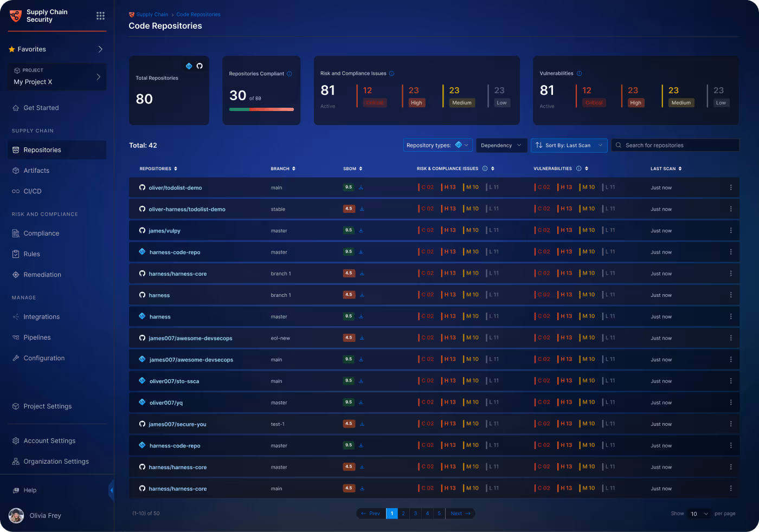Open Account Settings from the sidebar
The height and width of the screenshot is (532, 759).
49,440
